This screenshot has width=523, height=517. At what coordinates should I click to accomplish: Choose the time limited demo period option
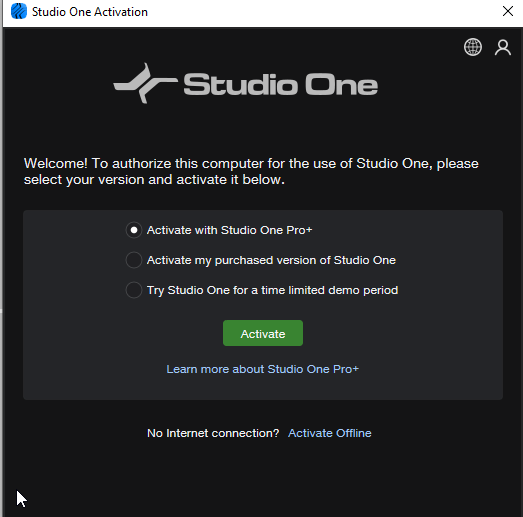tap(134, 290)
